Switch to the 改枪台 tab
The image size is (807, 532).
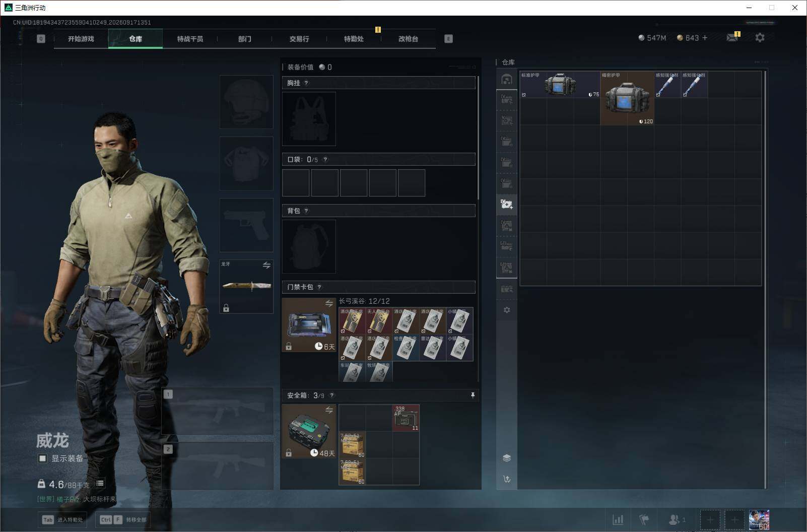[408, 39]
